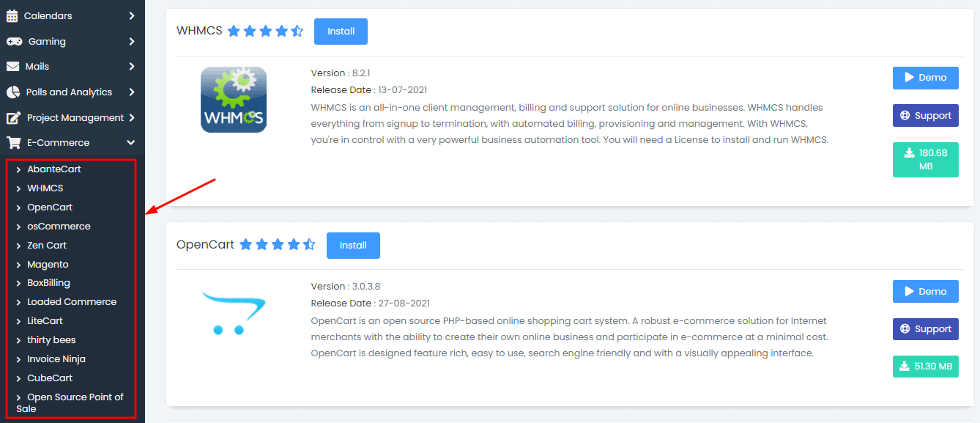Open Support for OpenCart
Viewport: 980px width, 423px height.
[x=926, y=328]
